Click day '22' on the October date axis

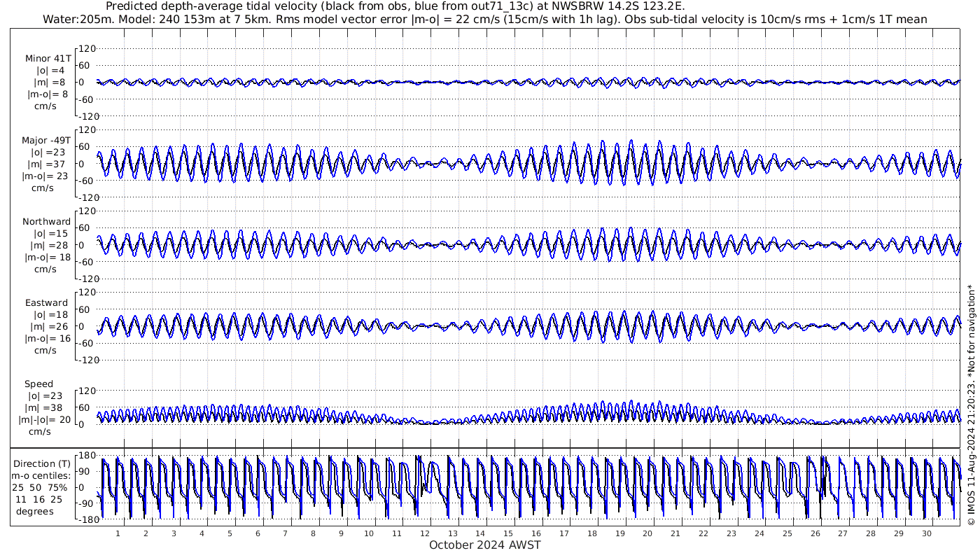point(703,533)
